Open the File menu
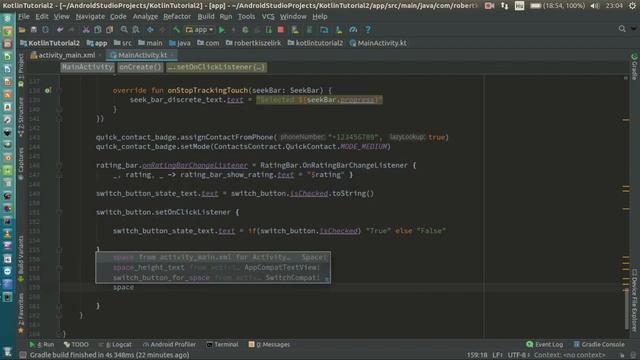This screenshot has height=360, width=640. tap(24, 16)
